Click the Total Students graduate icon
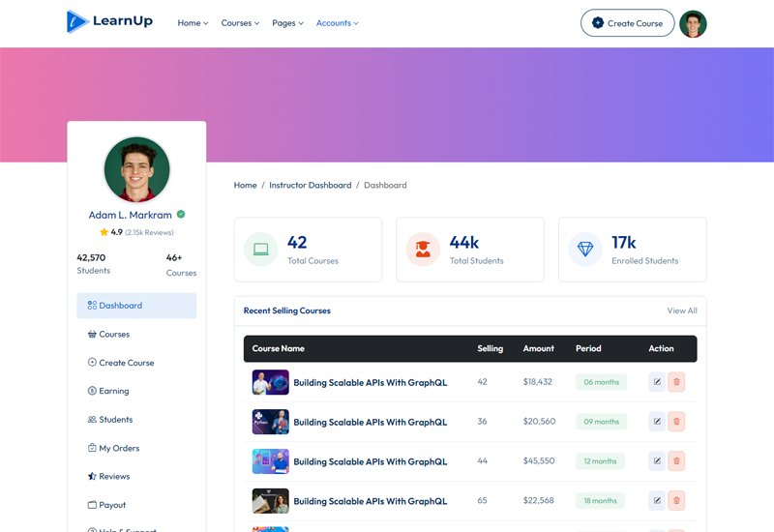The image size is (774, 532). 423,250
